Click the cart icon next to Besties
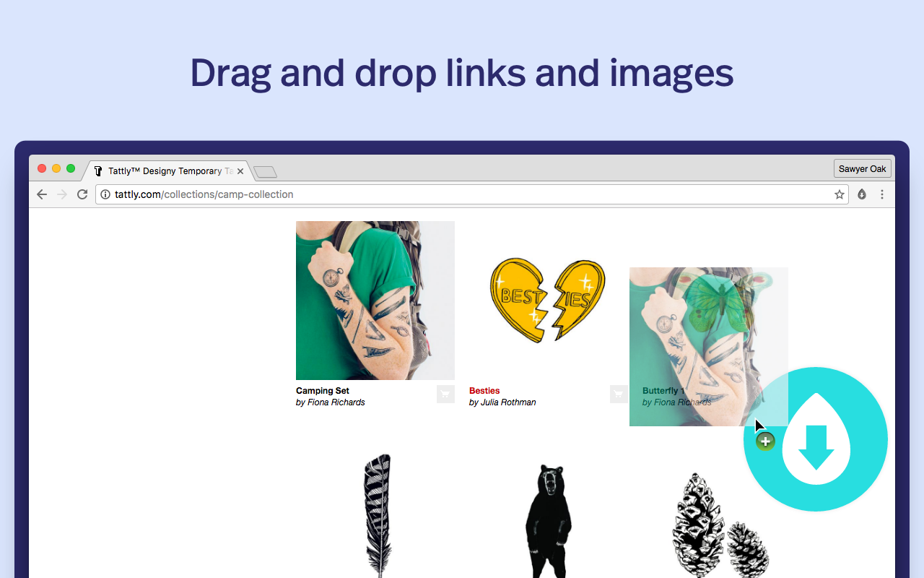Screen dimensions: 924x578 point(618,394)
